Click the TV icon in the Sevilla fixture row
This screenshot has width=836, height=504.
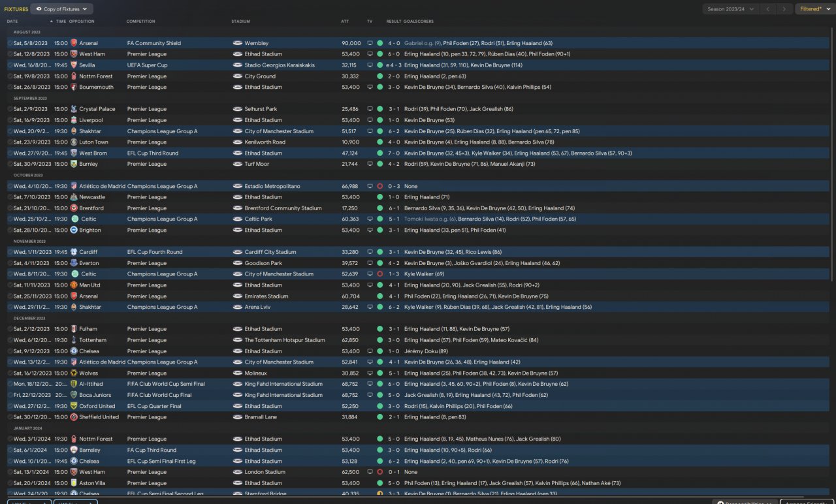[370, 65]
